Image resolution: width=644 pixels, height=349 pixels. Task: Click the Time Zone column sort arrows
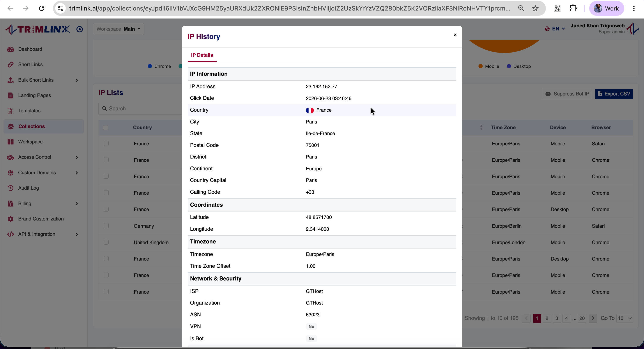pos(481,127)
